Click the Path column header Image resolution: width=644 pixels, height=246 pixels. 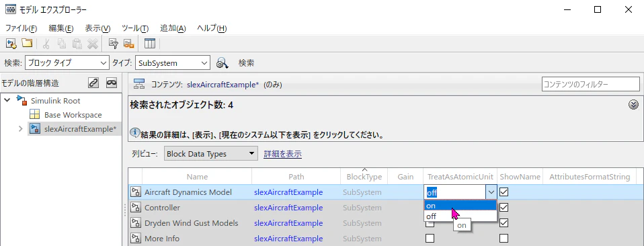(x=296, y=177)
